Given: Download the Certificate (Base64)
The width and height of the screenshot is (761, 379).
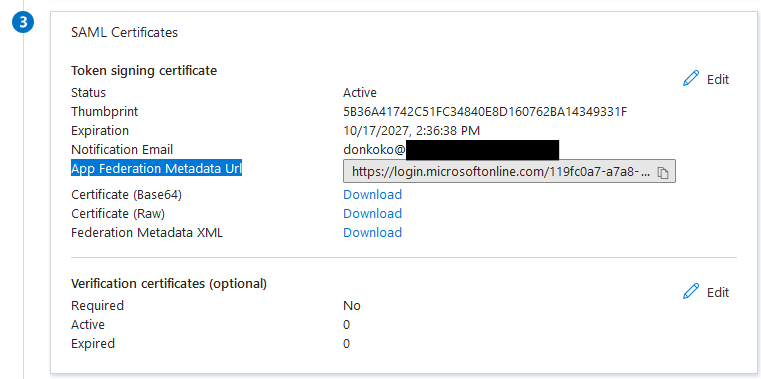Looking at the screenshot, I should 372,195.
